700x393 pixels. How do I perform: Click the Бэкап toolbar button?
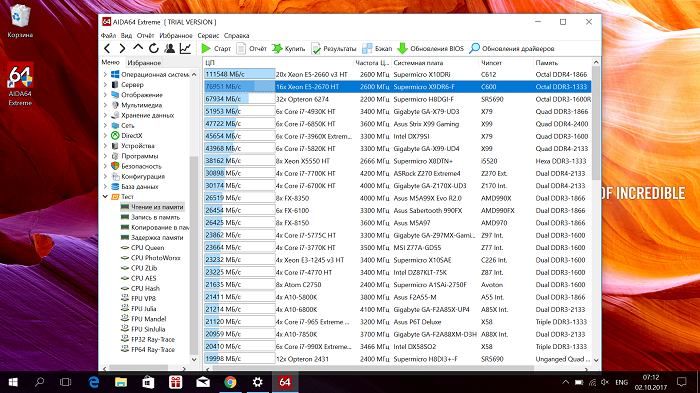pyautogui.click(x=377, y=49)
